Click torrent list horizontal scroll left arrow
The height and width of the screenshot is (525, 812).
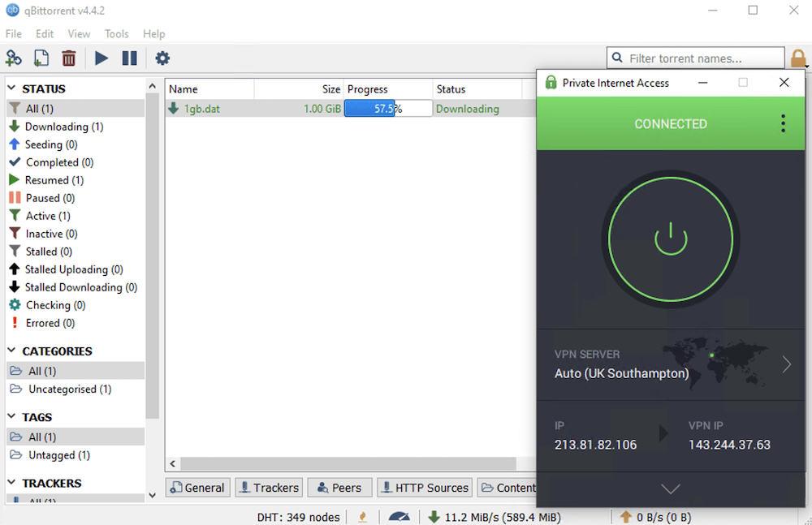172,463
